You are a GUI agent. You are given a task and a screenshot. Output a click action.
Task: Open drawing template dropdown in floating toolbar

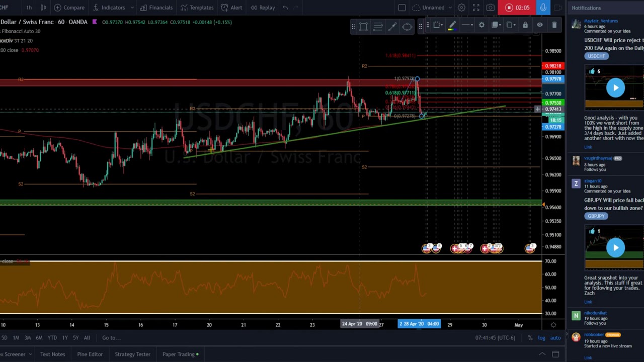click(x=437, y=25)
